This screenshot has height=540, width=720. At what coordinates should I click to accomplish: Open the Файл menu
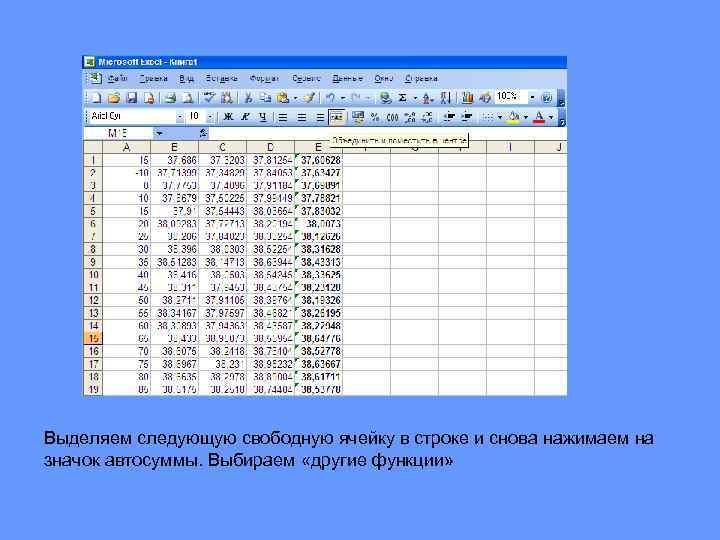118,79
